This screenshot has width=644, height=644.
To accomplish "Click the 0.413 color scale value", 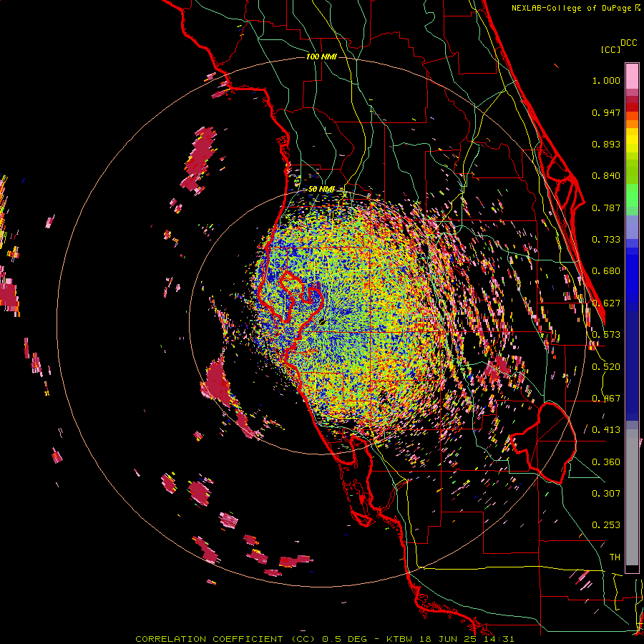I will 606,430.
